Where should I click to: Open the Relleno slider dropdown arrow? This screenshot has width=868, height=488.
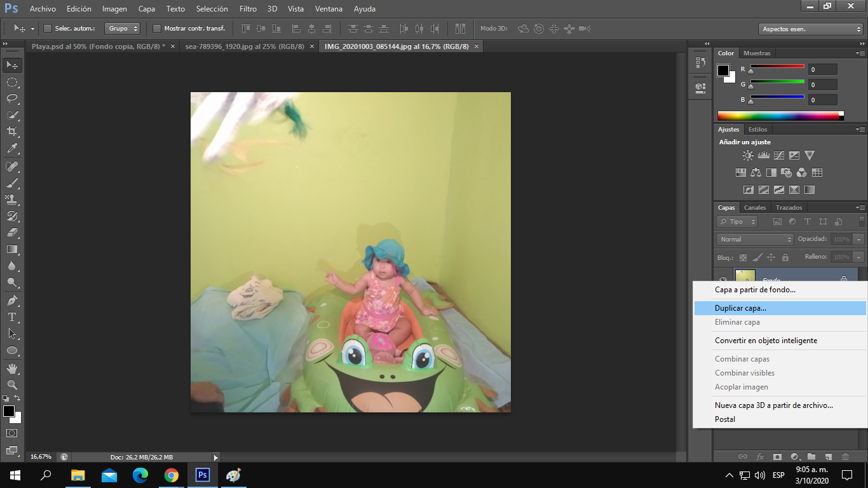(x=859, y=257)
